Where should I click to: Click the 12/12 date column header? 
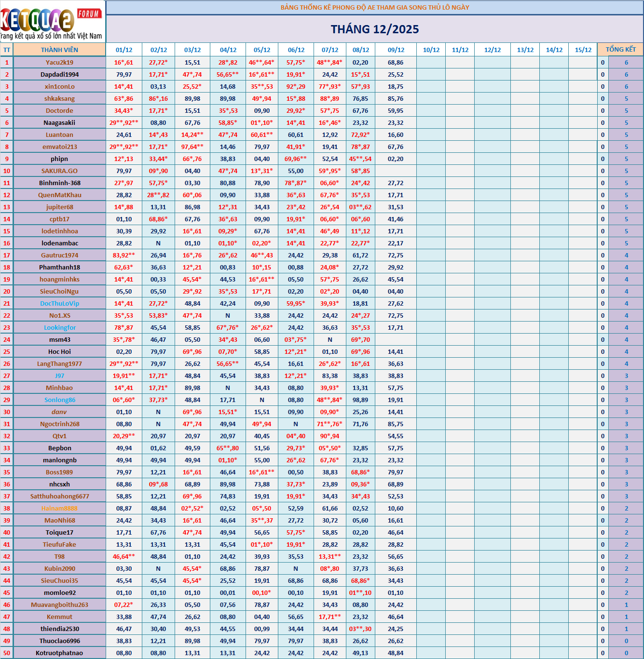[x=492, y=50]
